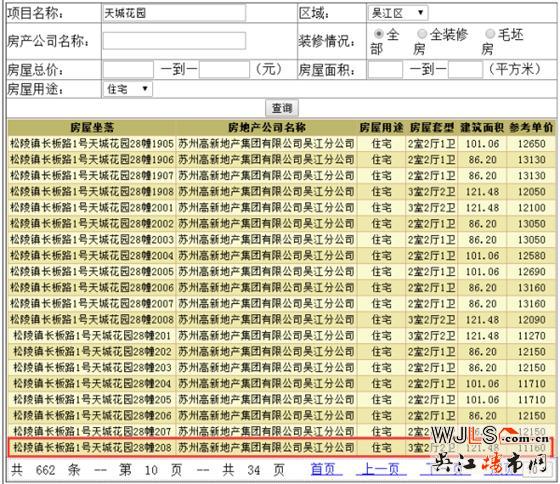The width and height of the screenshot is (560, 484).
Task: Click the 房屋套型 column header
Action: click(432, 128)
